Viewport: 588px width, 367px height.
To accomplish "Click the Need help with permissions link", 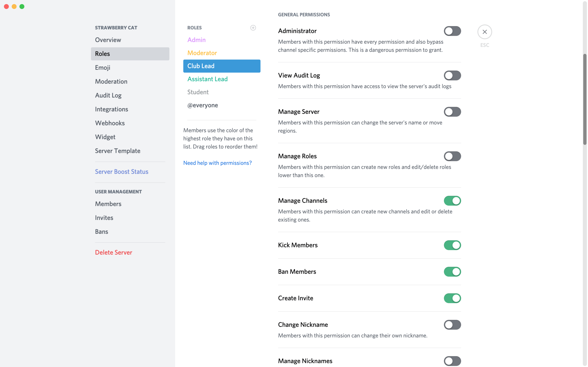I will click(217, 162).
